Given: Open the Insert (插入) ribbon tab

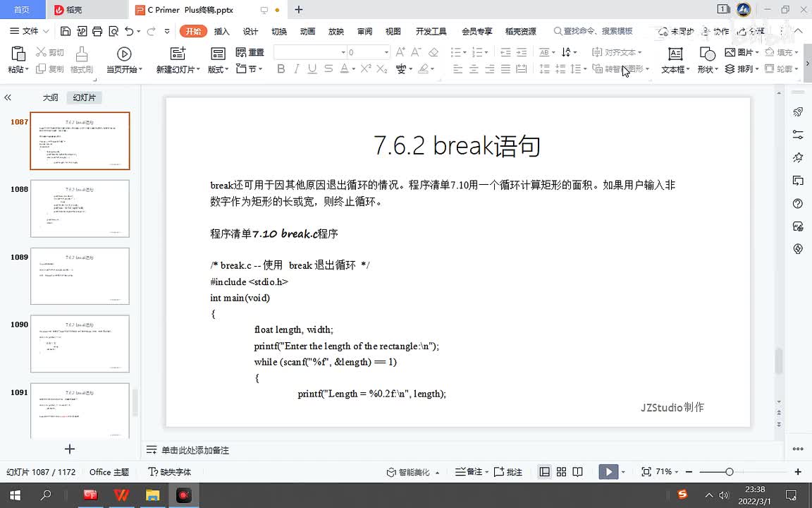Looking at the screenshot, I should pos(221,31).
